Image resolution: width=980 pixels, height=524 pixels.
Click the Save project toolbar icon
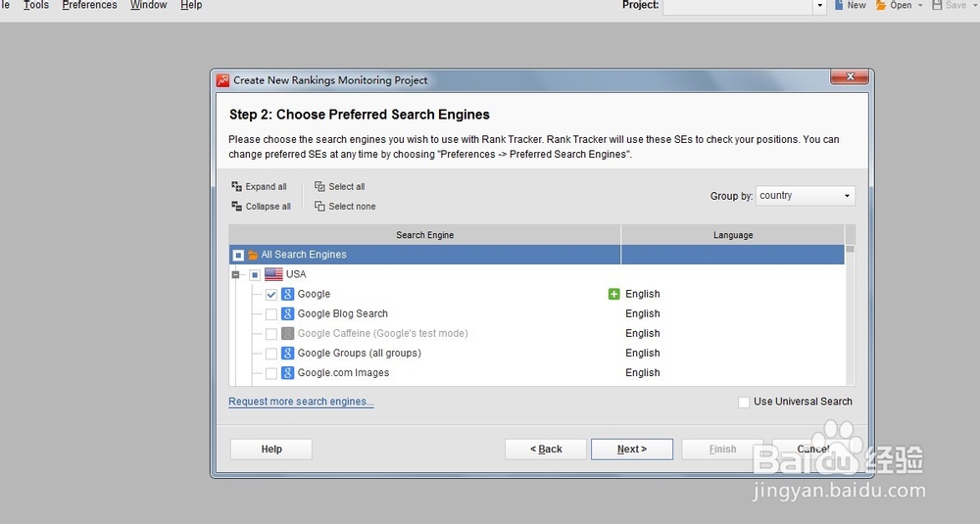[x=937, y=5]
